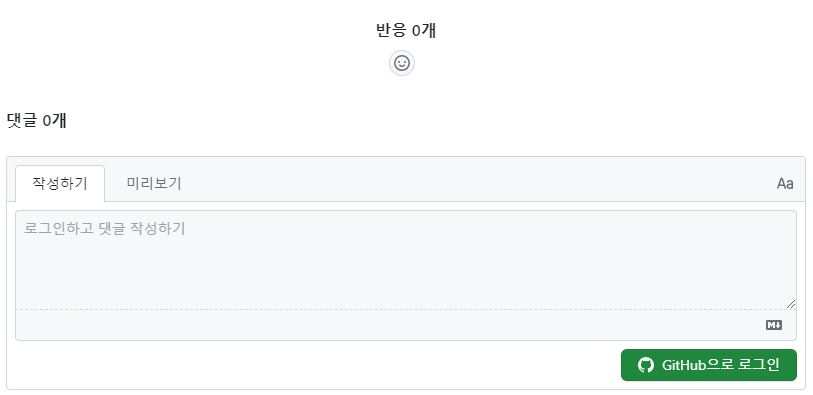Show text formatting options via Aa
This screenshot has width=813, height=395.
click(784, 184)
